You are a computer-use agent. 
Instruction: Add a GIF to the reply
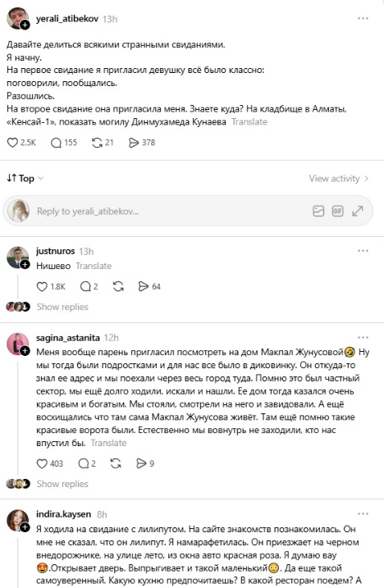coord(338,211)
